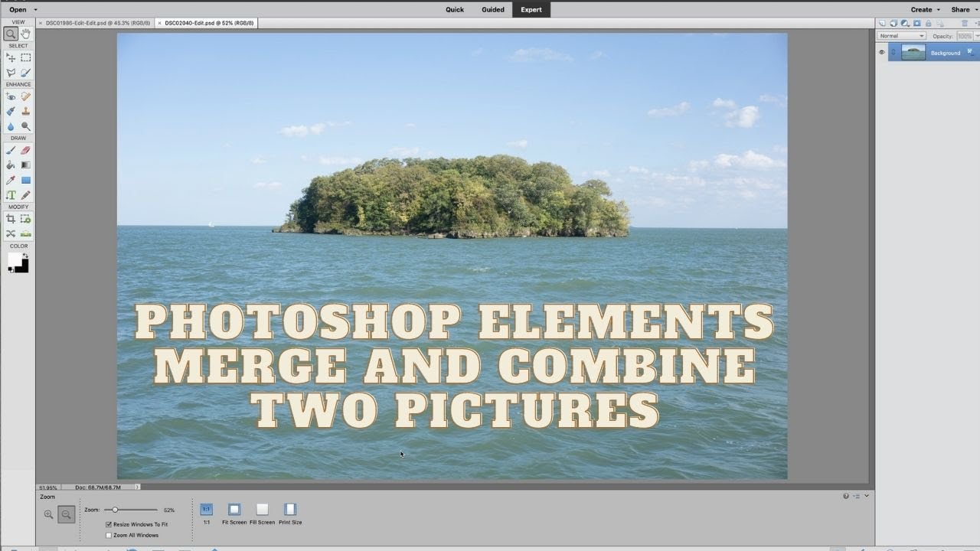
Task: Select the Brush tool in Draw section
Action: coord(11,150)
